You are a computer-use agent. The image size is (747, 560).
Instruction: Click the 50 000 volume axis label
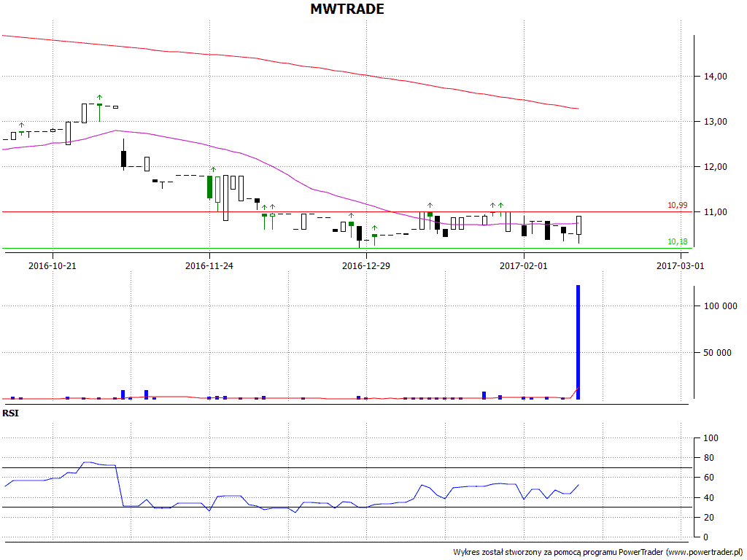tap(719, 353)
